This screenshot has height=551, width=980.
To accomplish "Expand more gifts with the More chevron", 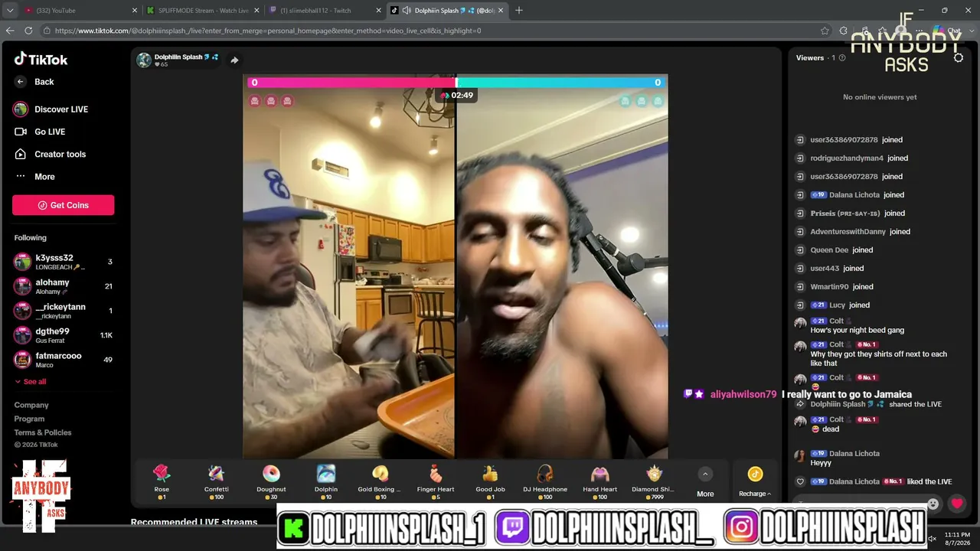I will pos(705,481).
